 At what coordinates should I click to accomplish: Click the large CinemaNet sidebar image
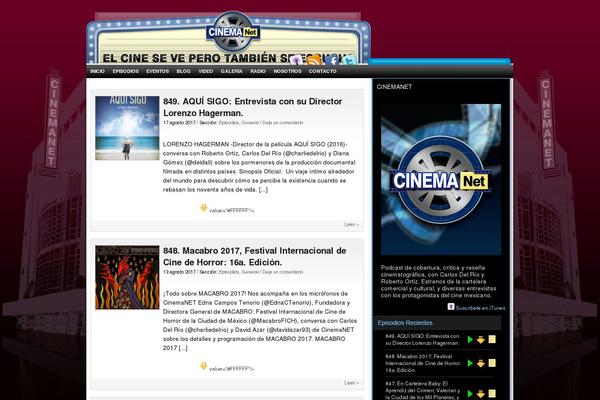click(441, 180)
